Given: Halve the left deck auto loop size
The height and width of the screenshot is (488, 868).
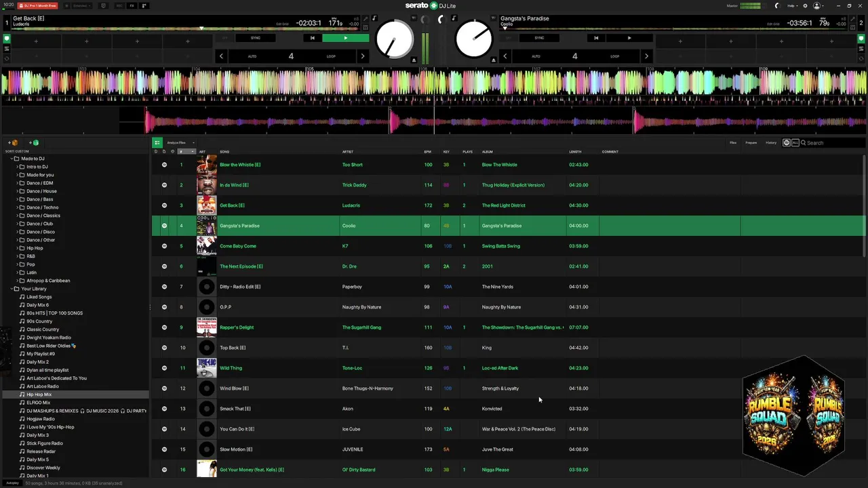Looking at the screenshot, I should point(221,56).
